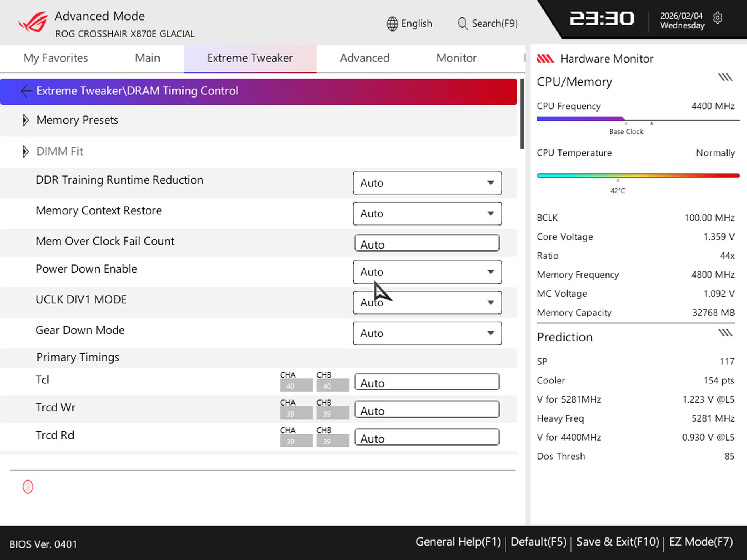Screen dimensions: 747x560
Task: Collapse the CPU/Memory section stripes icon
Action: click(725, 77)
